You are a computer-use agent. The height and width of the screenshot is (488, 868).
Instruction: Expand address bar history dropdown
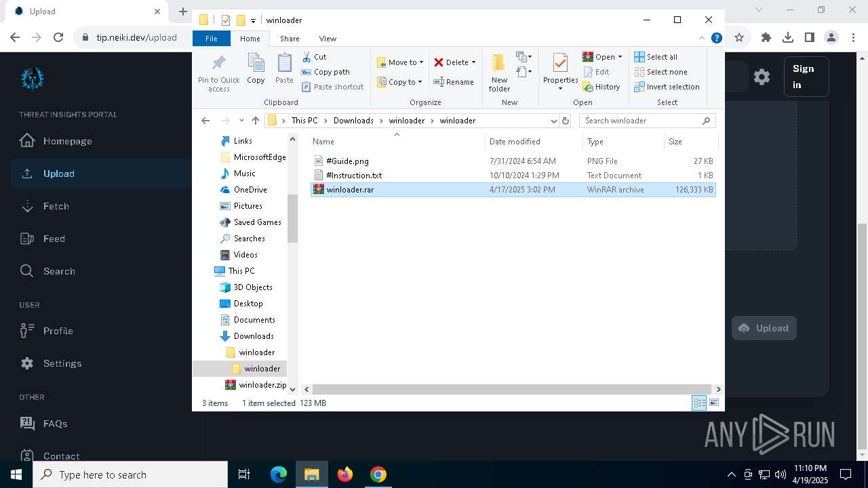pyautogui.click(x=553, y=121)
